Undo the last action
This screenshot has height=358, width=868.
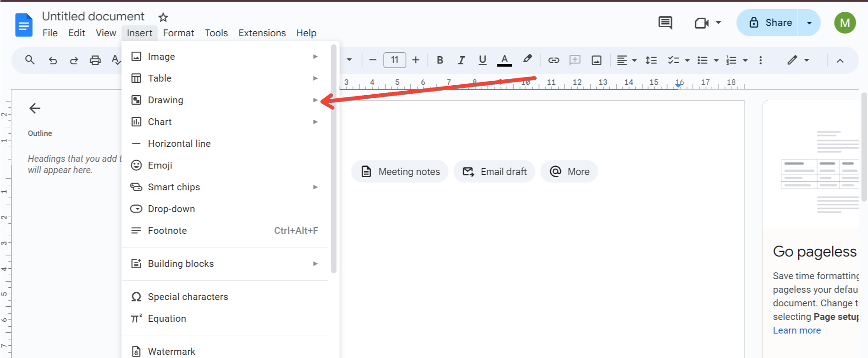[53, 60]
